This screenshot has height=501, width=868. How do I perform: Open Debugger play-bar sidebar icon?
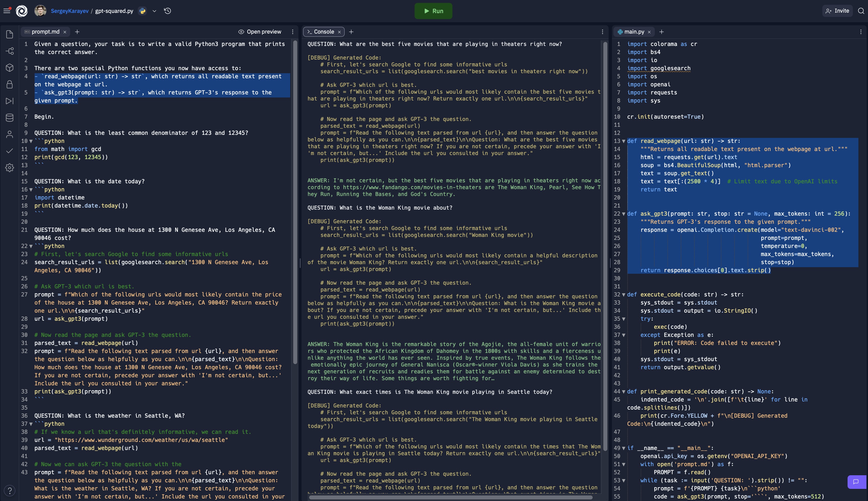pos(10,101)
